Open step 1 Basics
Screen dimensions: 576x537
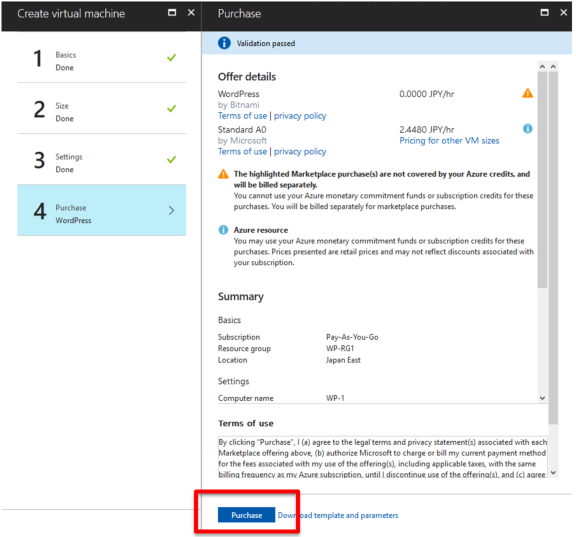pos(102,58)
